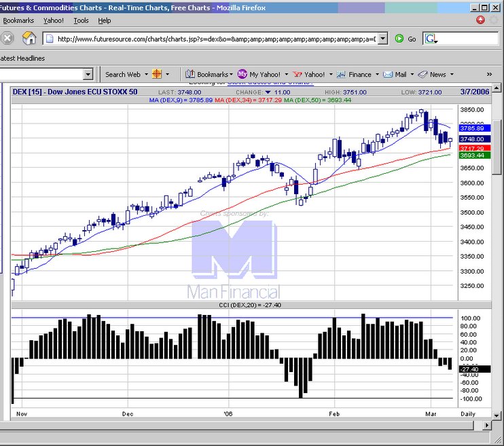Expand the My Yahoo! dropdown arrow
504x446 pixels.
pyautogui.click(x=287, y=75)
